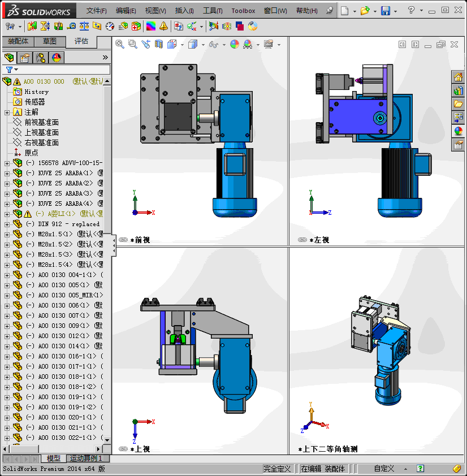This screenshot has width=467, height=476.
Task: Open Design Library task pane
Action: 458,91
